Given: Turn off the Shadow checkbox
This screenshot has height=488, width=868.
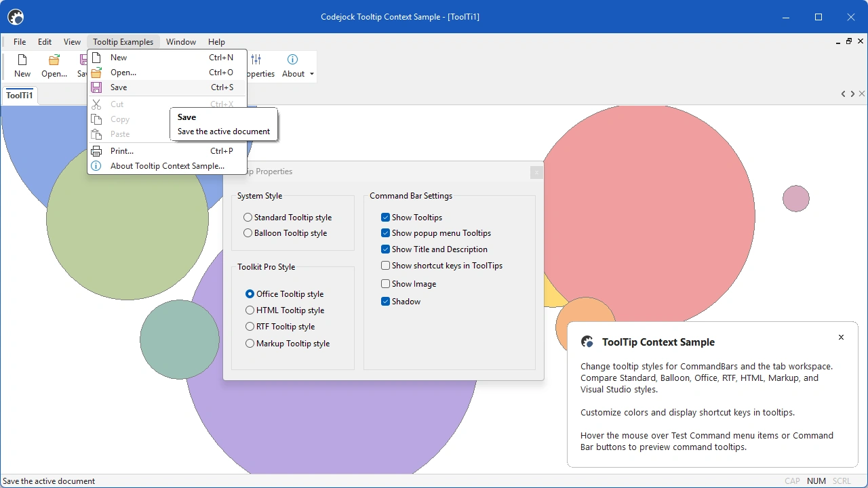Looking at the screenshot, I should click(x=401, y=302).
